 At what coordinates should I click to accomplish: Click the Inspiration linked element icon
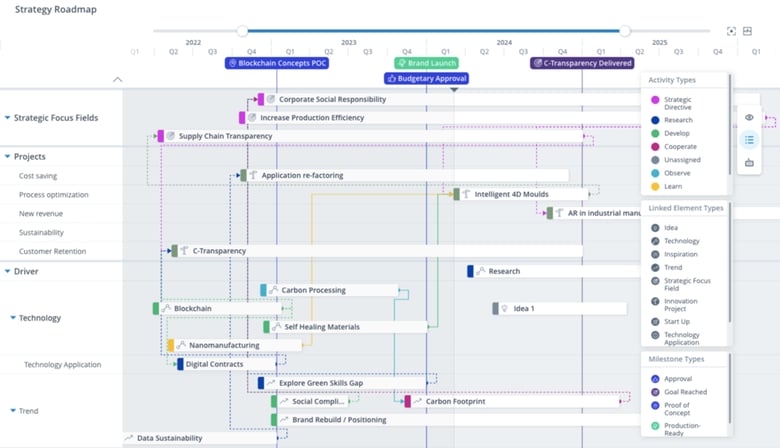point(655,255)
